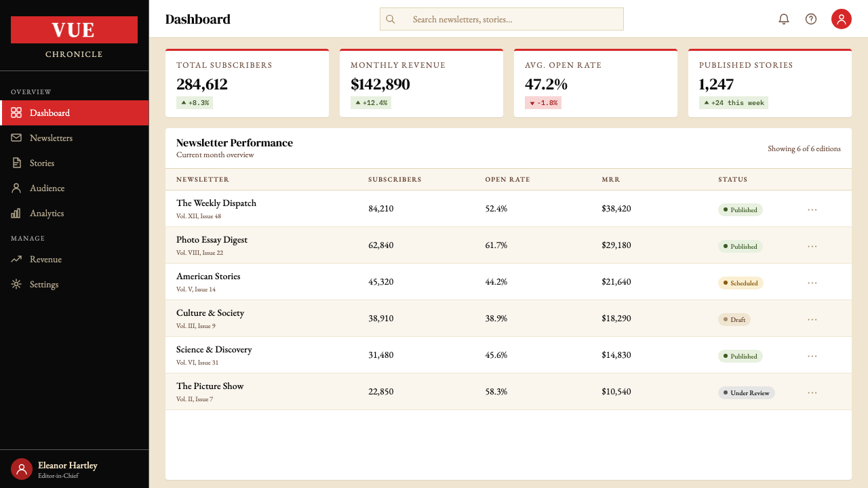This screenshot has width=868, height=488.
Task: Click the Settings gear icon
Action: coord(16,284)
